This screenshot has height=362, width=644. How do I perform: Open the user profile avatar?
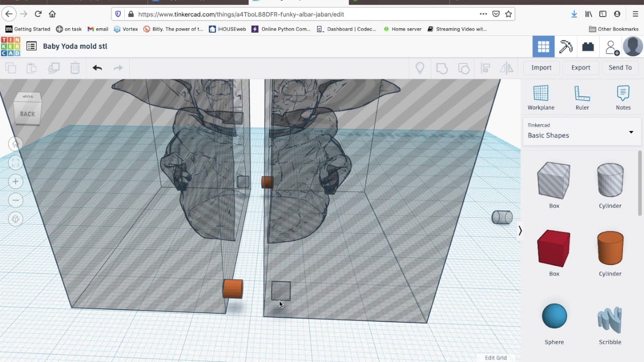633,47
